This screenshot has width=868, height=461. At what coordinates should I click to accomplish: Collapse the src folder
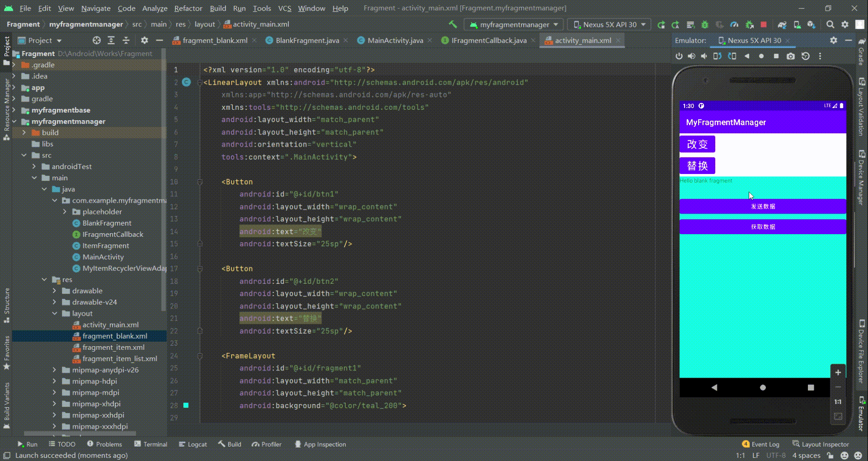click(24, 155)
